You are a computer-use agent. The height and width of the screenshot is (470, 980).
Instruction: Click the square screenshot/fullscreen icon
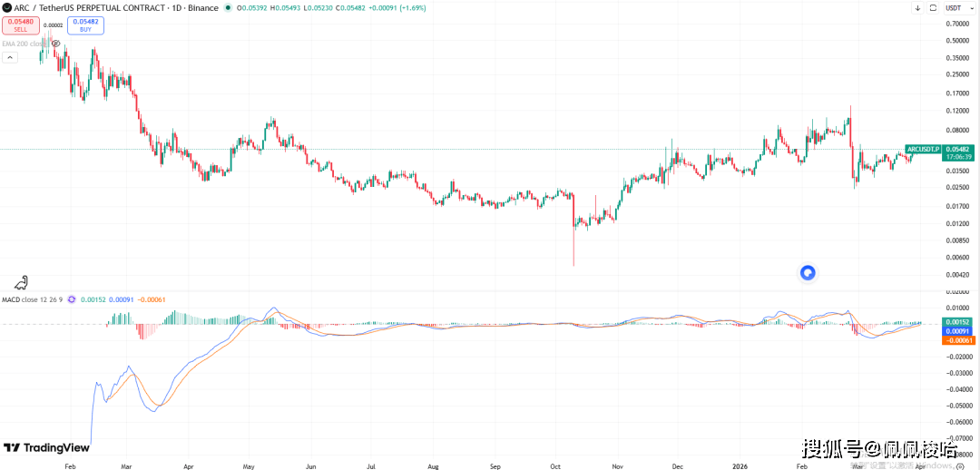[x=932, y=8]
